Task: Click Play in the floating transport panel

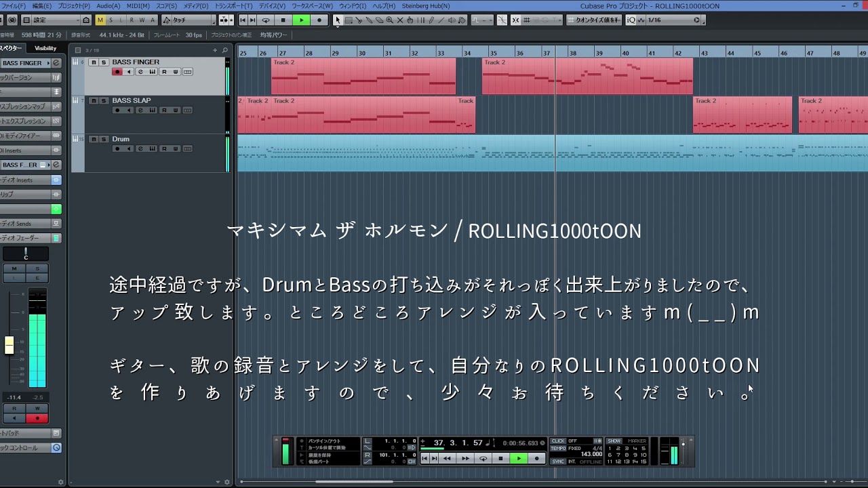Action: (x=519, y=458)
